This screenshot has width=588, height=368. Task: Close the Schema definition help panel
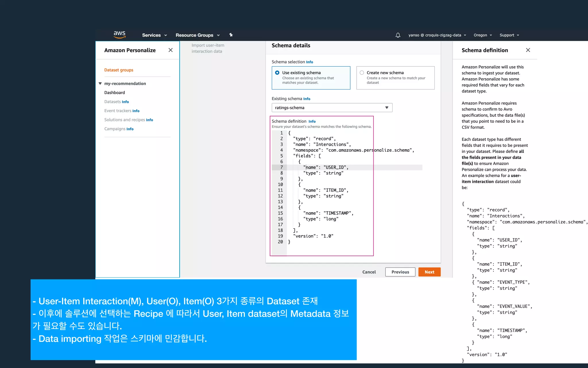click(x=528, y=50)
